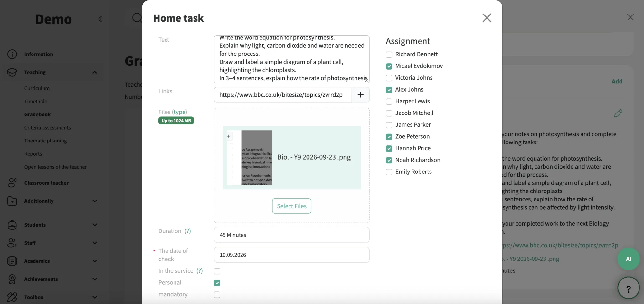Click the Add link in the background panel

coord(617,81)
